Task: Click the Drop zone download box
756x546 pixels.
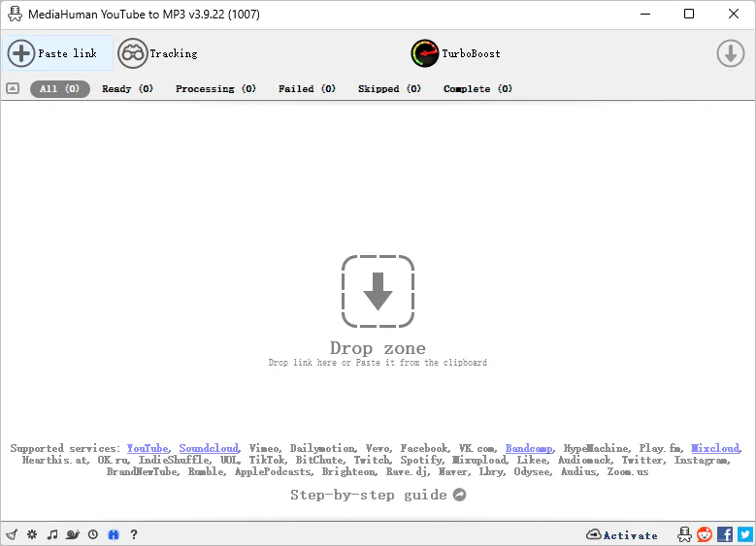Action: [x=378, y=291]
